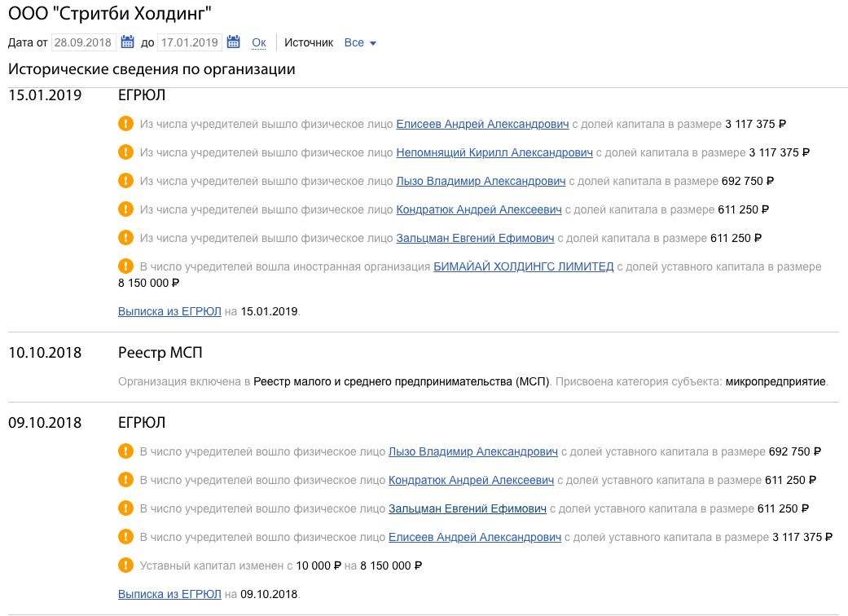Click warning icon beside Кондратюк exit from founders
This screenshot has height=616, width=848.
125,209
